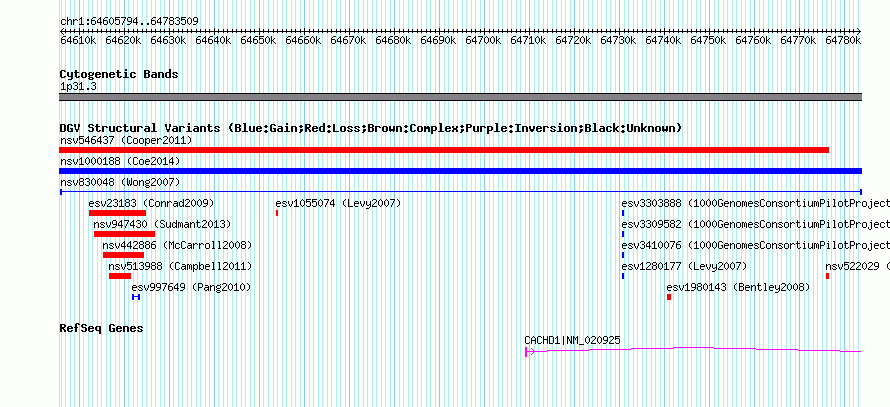Click the DGV Structural Variants track title
Screen dimensions: 890x407
click(x=371, y=128)
